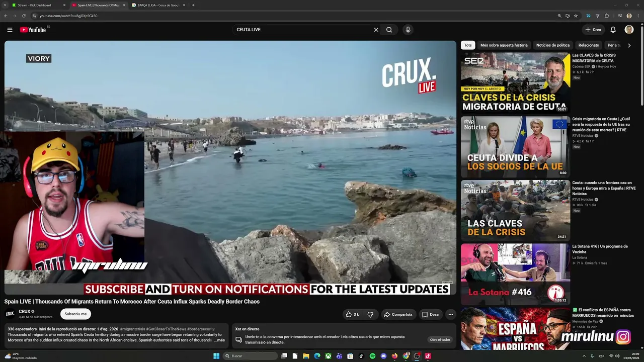Open Las claves de la crisis RTVE thumbnail

point(515,210)
